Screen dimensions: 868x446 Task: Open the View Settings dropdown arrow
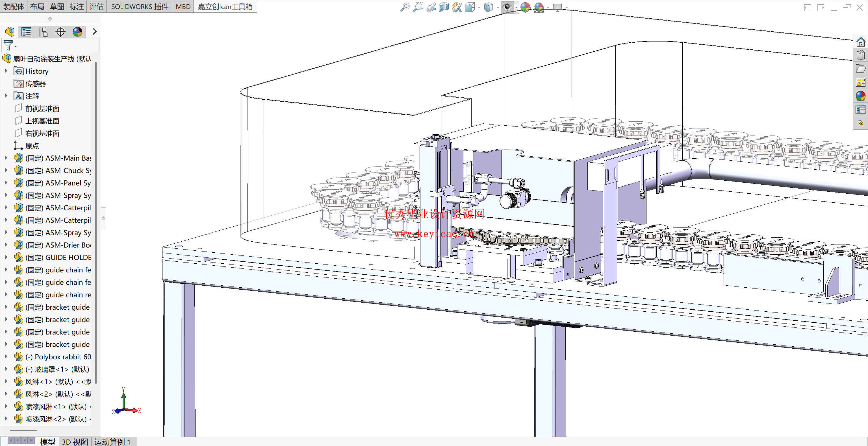coord(567,7)
